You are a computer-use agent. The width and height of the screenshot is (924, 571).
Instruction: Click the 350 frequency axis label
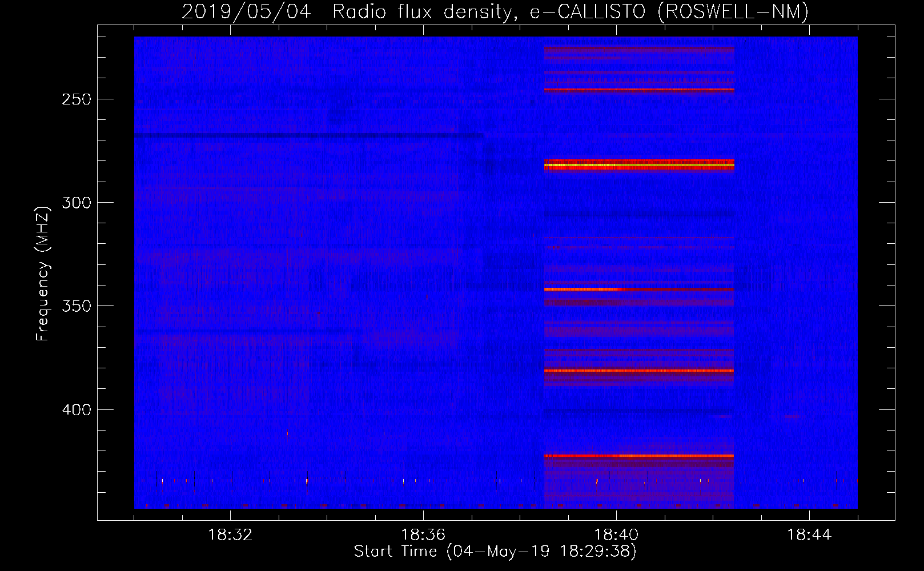tap(77, 306)
